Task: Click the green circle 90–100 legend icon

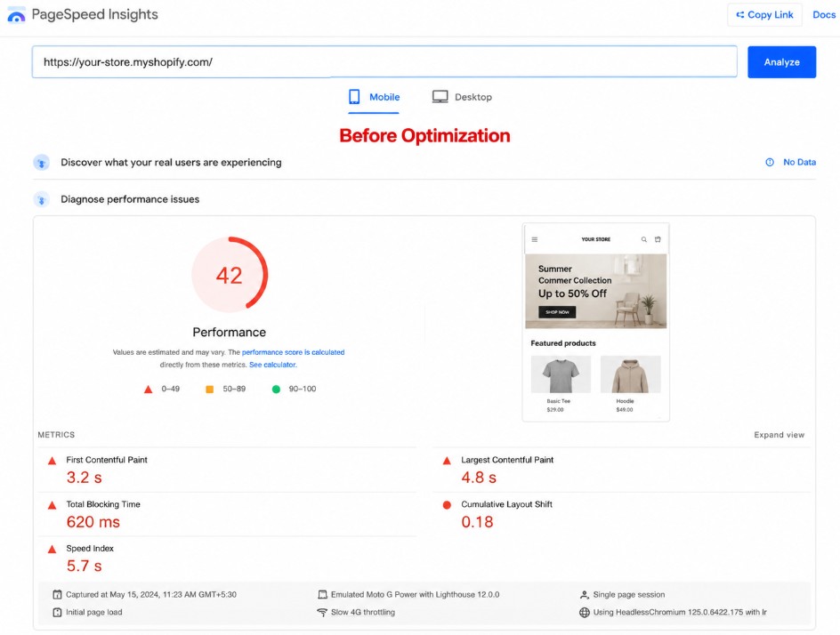Action: click(x=276, y=390)
